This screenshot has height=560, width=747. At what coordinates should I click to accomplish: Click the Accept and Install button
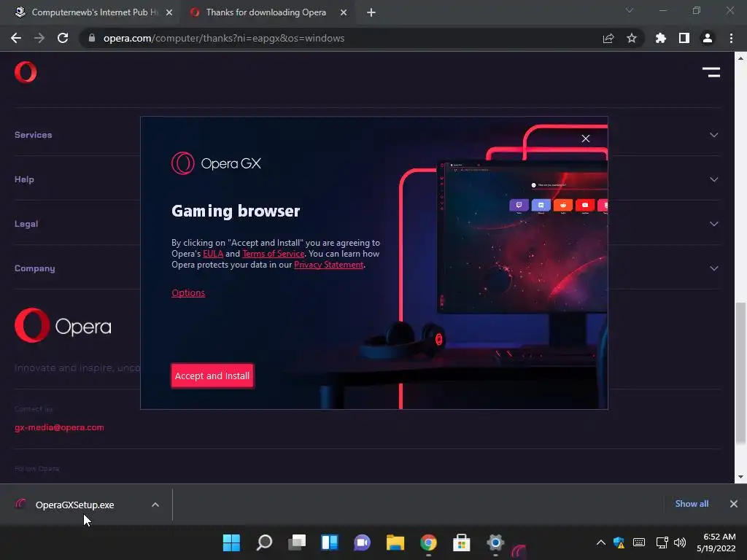(x=212, y=376)
